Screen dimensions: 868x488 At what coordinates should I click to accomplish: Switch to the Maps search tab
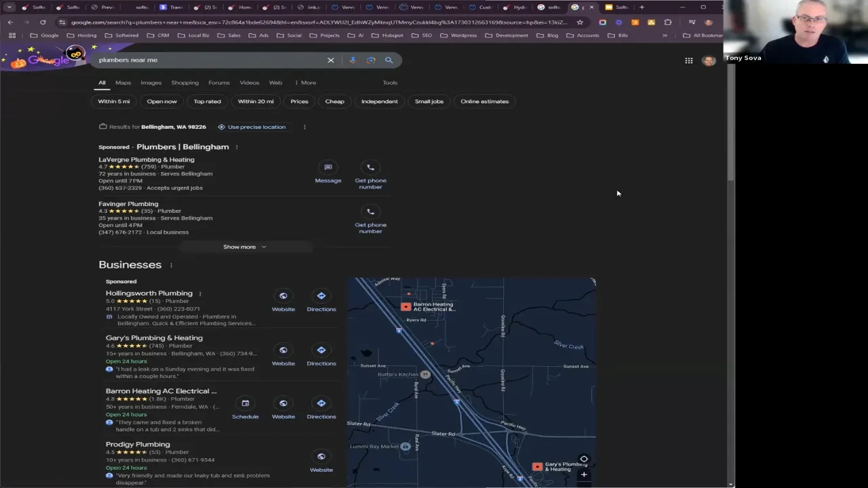tap(123, 83)
